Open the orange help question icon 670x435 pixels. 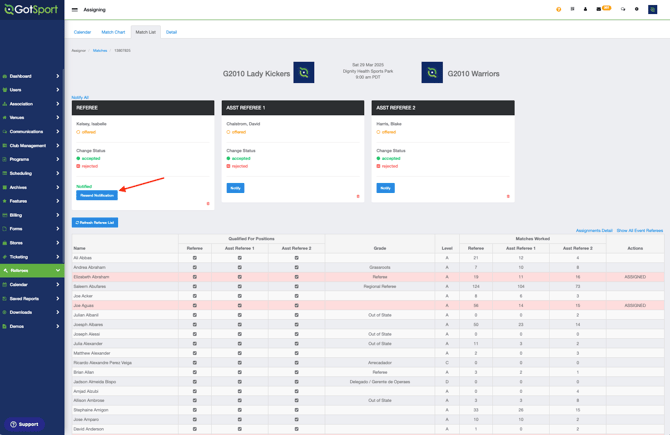(x=558, y=9)
